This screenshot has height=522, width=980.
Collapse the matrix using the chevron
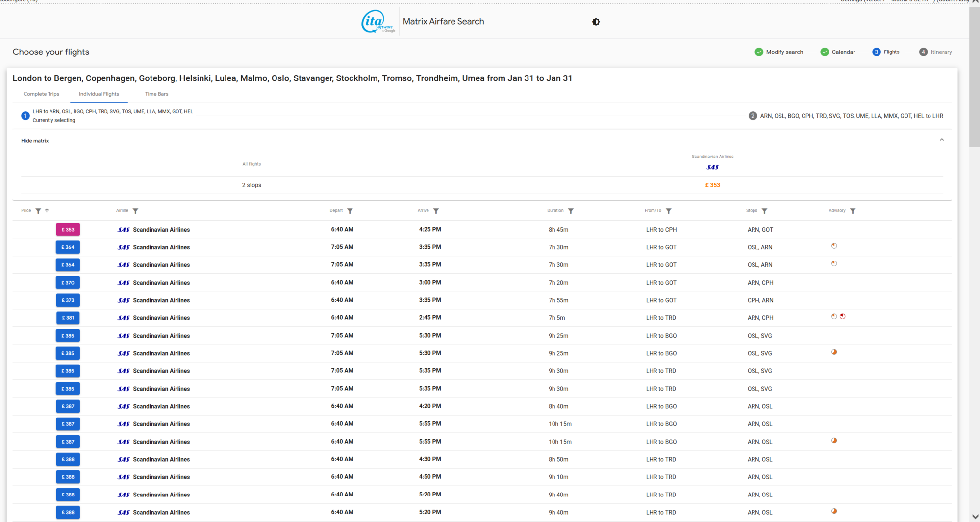(x=941, y=140)
